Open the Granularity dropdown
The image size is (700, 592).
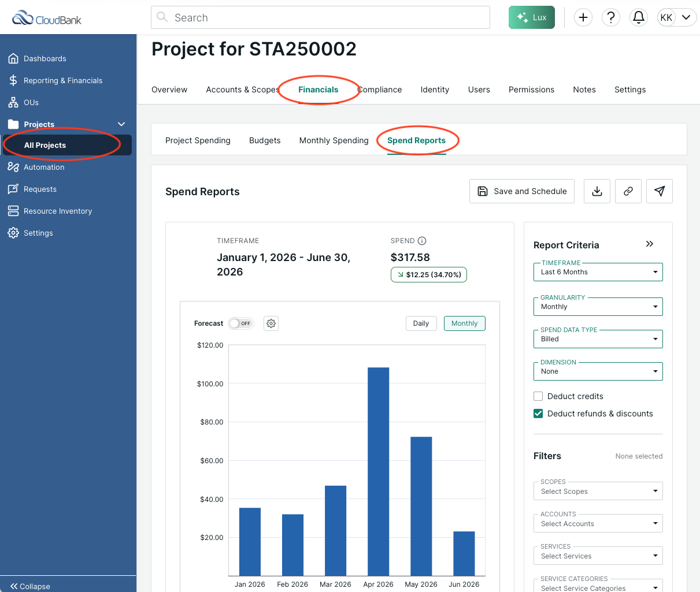[x=598, y=307]
